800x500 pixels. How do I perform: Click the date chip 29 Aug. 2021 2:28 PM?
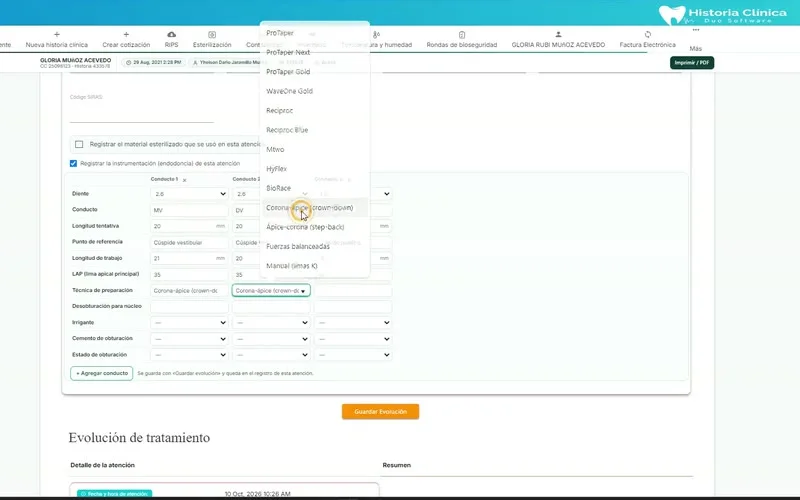click(154, 62)
